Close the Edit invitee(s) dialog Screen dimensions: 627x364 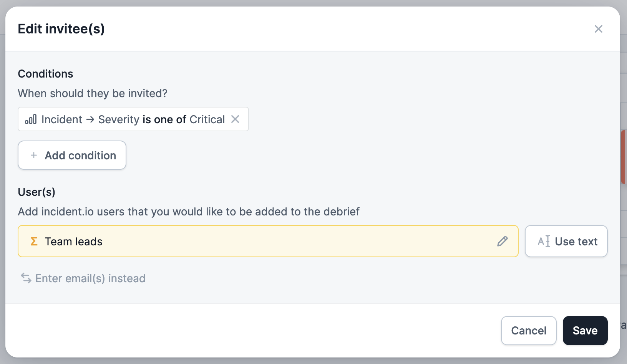pos(598,29)
